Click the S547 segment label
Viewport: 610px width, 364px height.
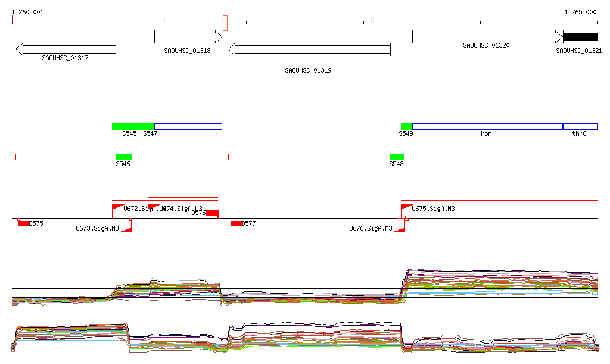point(150,134)
